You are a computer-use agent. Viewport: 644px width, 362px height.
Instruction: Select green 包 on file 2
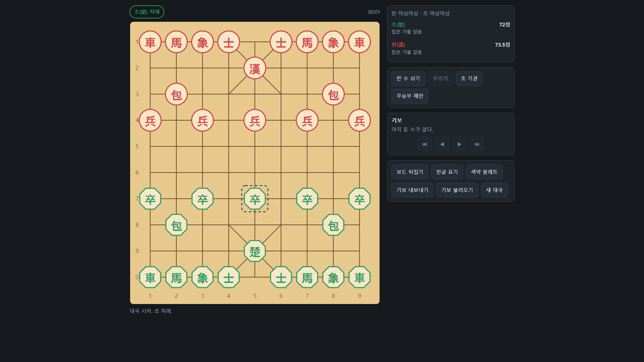click(x=176, y=225)
